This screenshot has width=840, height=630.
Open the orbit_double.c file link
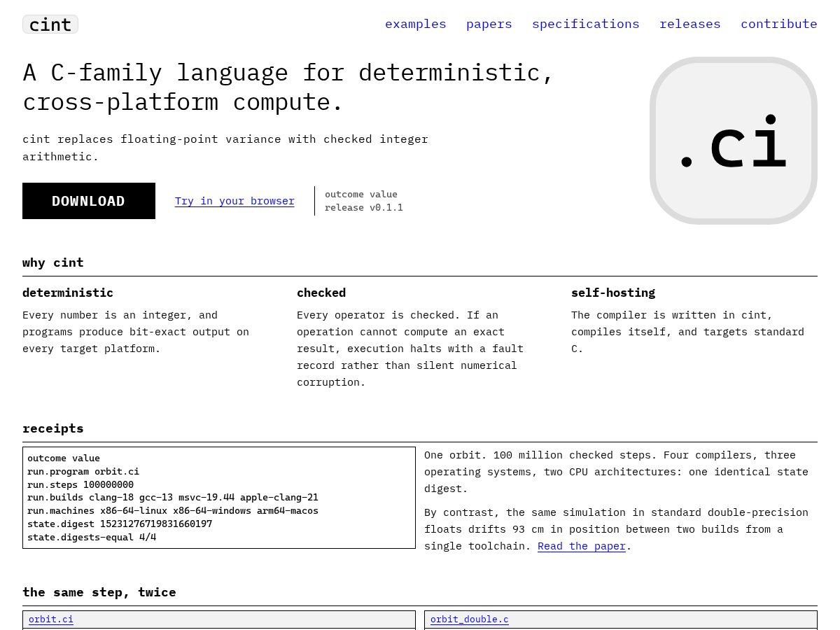pyautogui.click(x=470, y=619)
